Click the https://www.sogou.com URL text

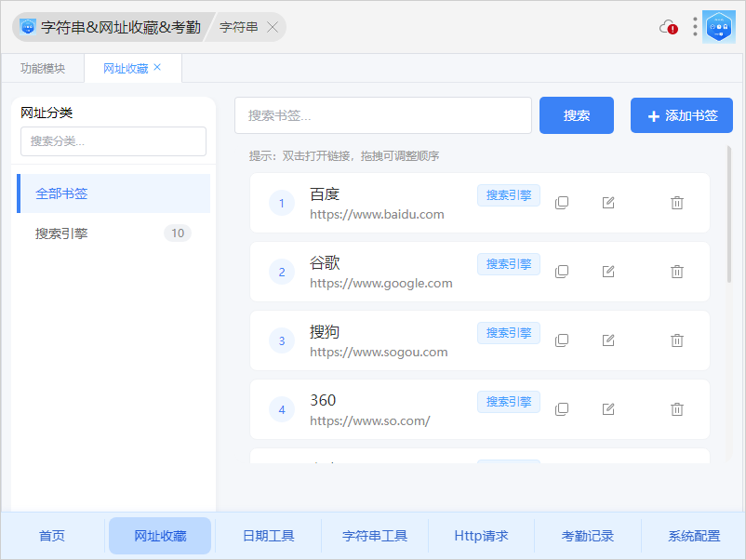tap(379, 352)
